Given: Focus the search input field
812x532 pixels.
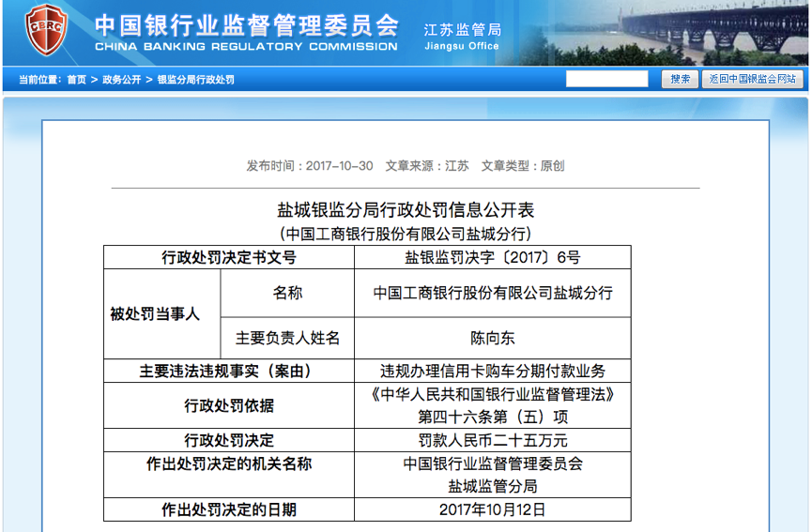Looking at the screenshot, I should coord(607,79).
